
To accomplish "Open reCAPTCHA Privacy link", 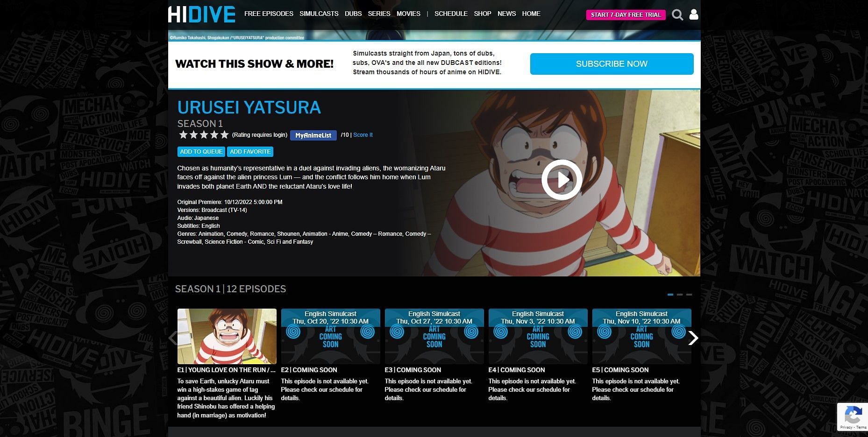I will click(x=846, y=427).
